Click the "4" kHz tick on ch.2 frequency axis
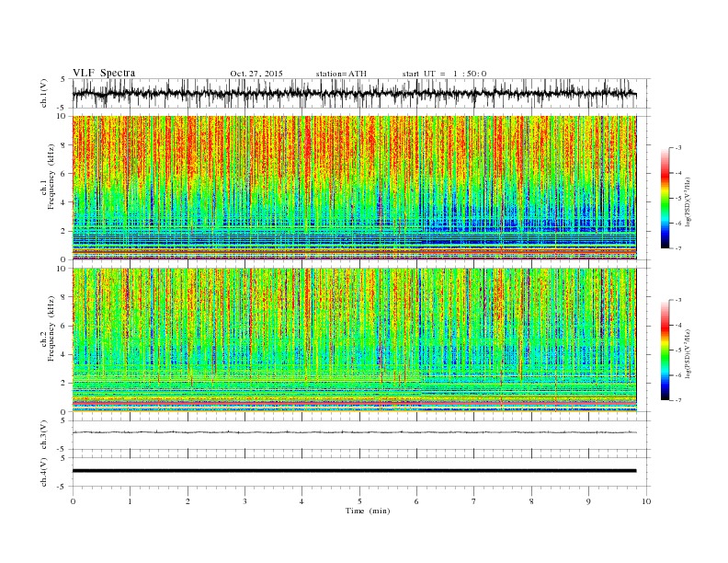728x563 pixels. tap(64, 355)
